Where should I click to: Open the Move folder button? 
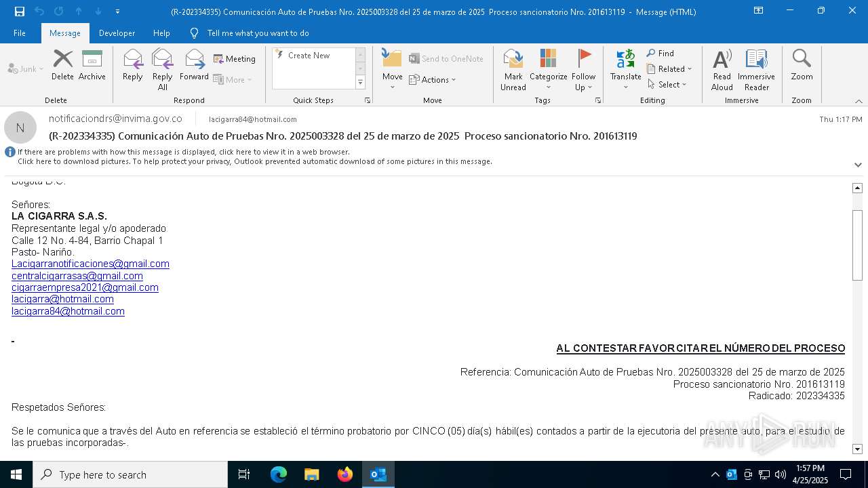tap(392, 69)
